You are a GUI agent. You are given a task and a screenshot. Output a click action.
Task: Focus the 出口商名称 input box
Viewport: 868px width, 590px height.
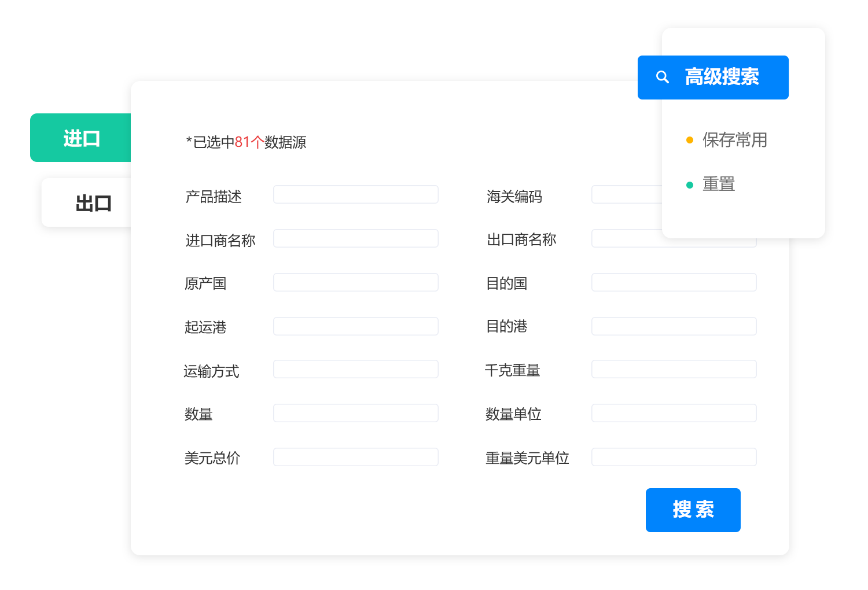(x=626, y=239)
